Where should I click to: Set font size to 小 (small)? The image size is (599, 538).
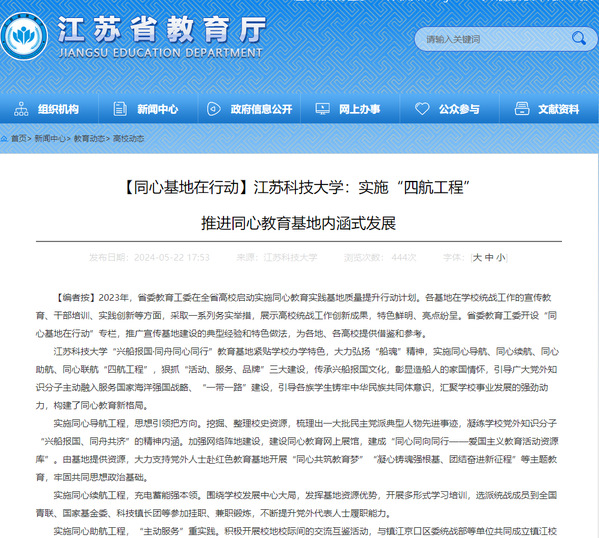[500, 258]
